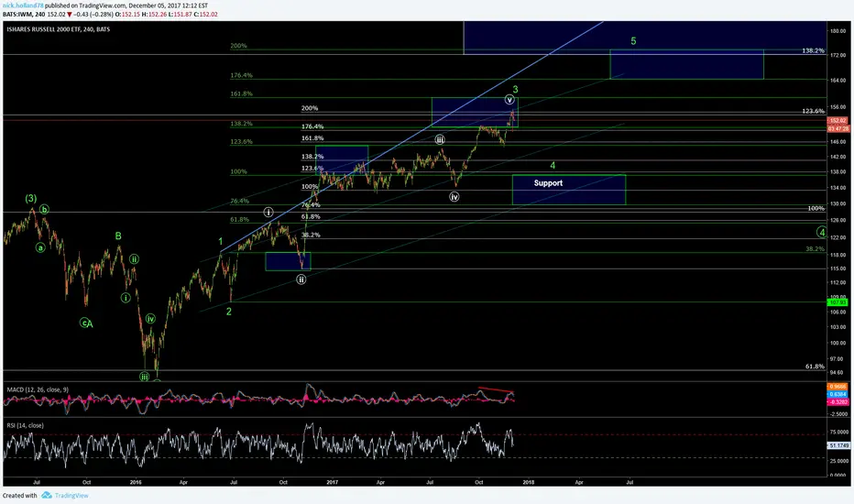Click the 2017 time axis label
The height and width of the screenshot is (504, 854).
click(x=332, y=482)
